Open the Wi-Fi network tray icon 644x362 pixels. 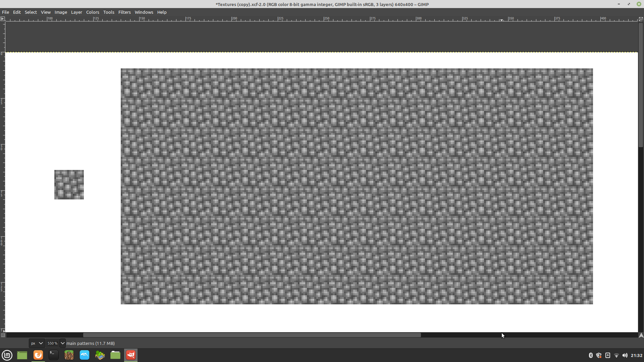pyautogui.click(x=616, y=355)
